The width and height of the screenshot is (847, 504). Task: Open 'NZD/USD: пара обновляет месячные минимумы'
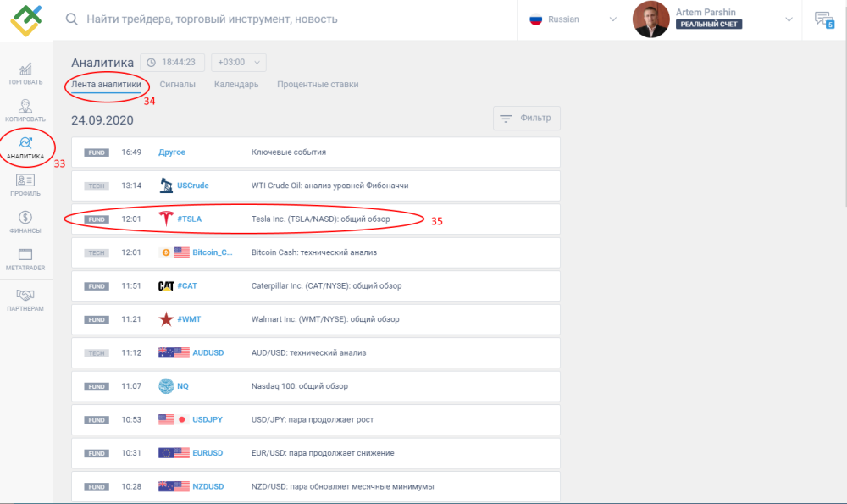(342, 487)
